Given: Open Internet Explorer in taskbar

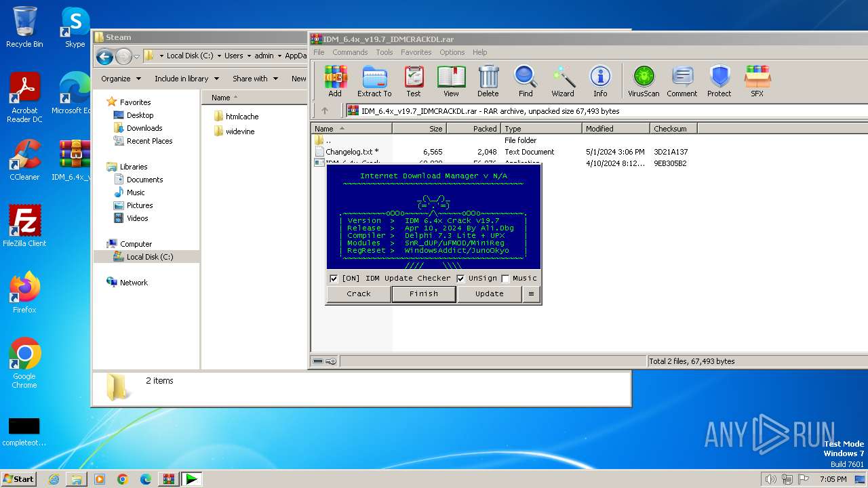Looking at the screenshot, I should coord(54,479).
